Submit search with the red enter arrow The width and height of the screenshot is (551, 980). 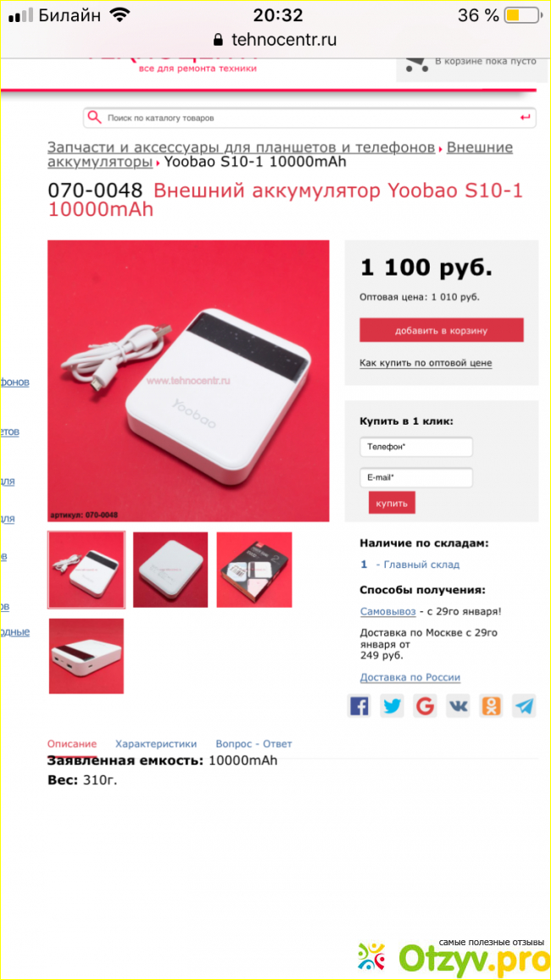[x=525, y=117]
